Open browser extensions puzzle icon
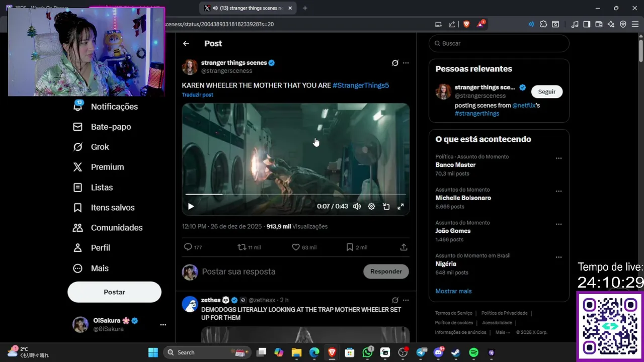The width and height of the screenshot is (644, 362). 543,24
